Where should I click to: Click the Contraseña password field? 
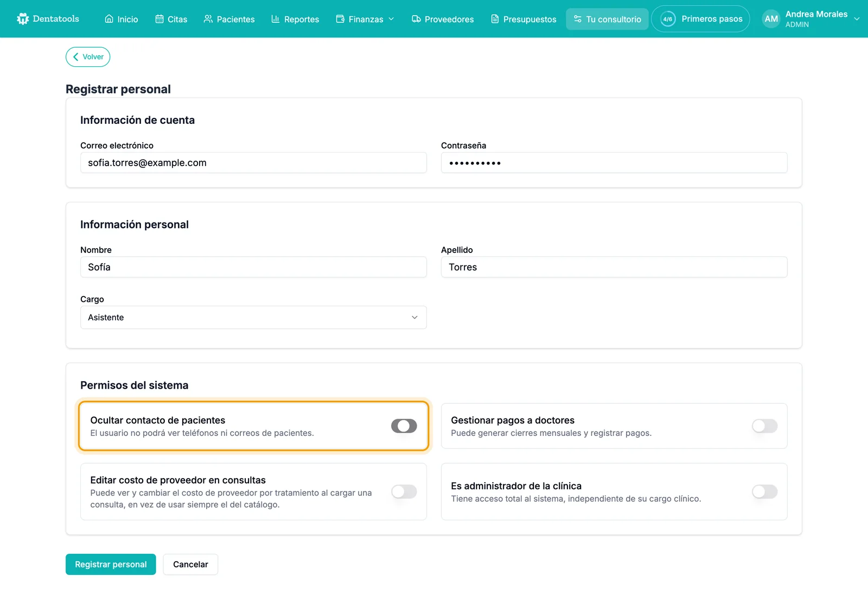[x=614, y=163]
